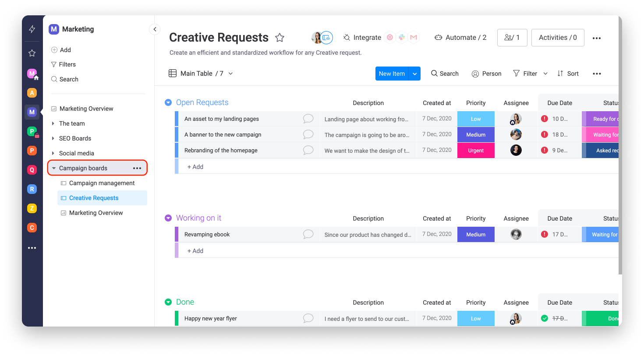
Task: Click assignee avatar on Rebranding of the homepage
Action: [516, 150]
